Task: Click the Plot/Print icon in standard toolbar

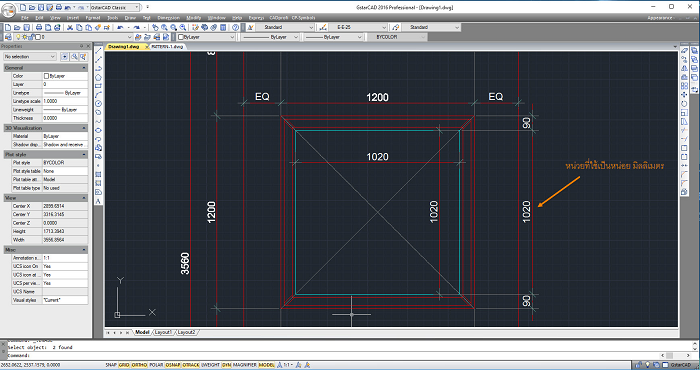Action: pos(39,28)
